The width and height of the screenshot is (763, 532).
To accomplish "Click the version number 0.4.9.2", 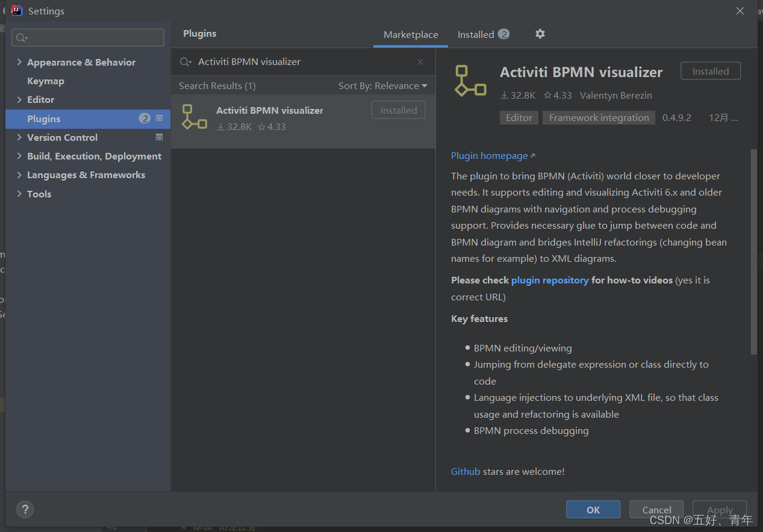I will (x=677, y=118).
